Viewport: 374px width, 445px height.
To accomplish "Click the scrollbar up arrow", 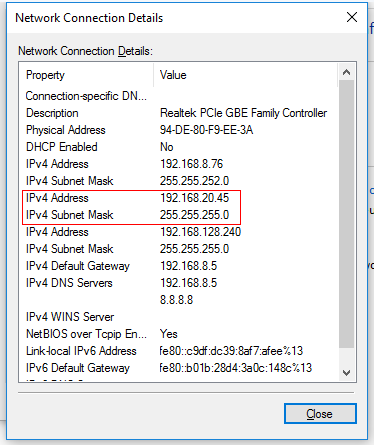I will coord(346,72).
